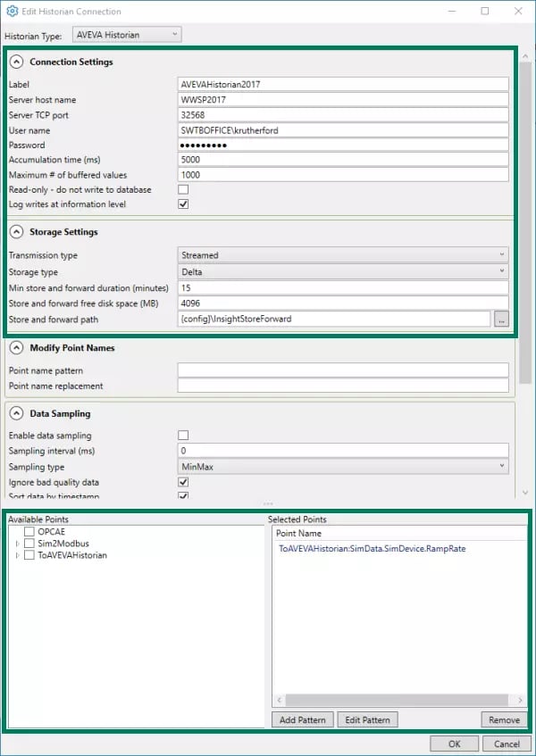Remove the selected point
536x756 pixels.
click(503, 719)
